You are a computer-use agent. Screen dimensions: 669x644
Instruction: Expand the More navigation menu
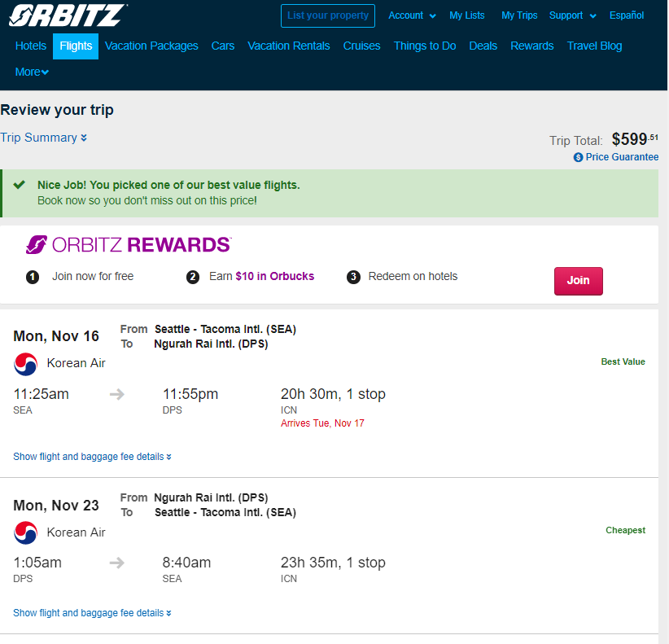pos(32,72)
